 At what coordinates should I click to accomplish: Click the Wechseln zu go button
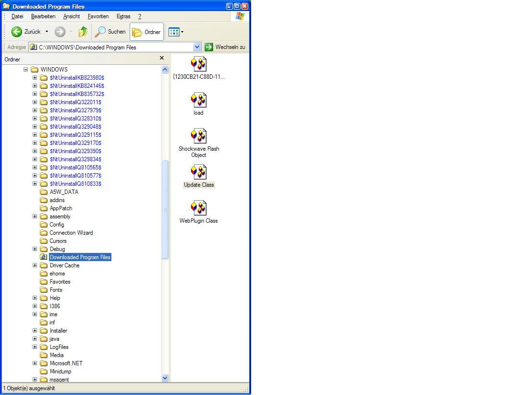[225, 47]
